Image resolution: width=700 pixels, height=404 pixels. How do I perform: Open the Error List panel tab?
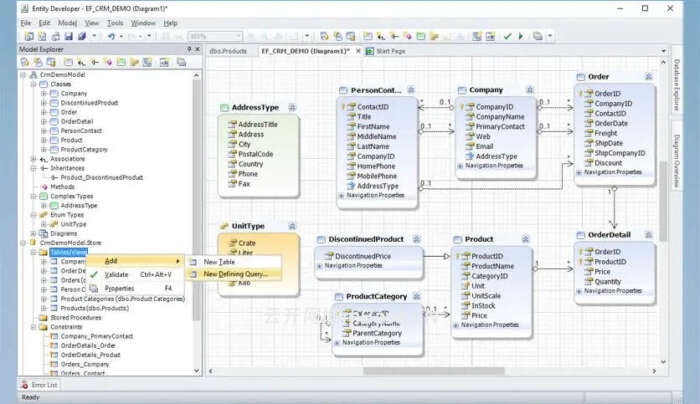click(41, 385)
